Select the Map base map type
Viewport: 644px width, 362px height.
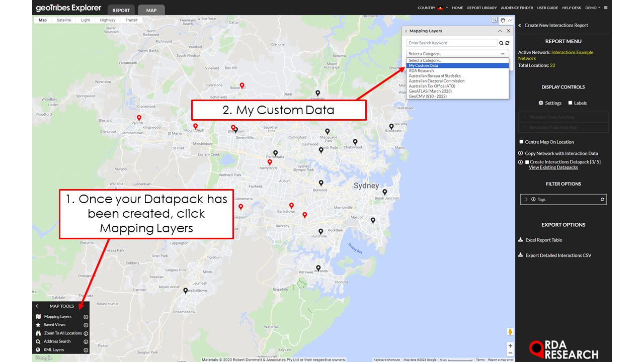[x=43, y=20]
